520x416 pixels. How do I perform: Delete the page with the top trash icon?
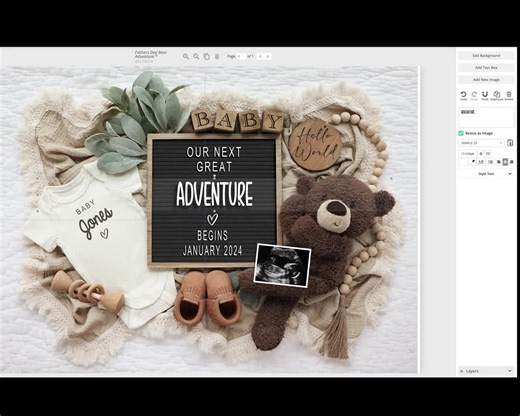[x=217, y=57]
